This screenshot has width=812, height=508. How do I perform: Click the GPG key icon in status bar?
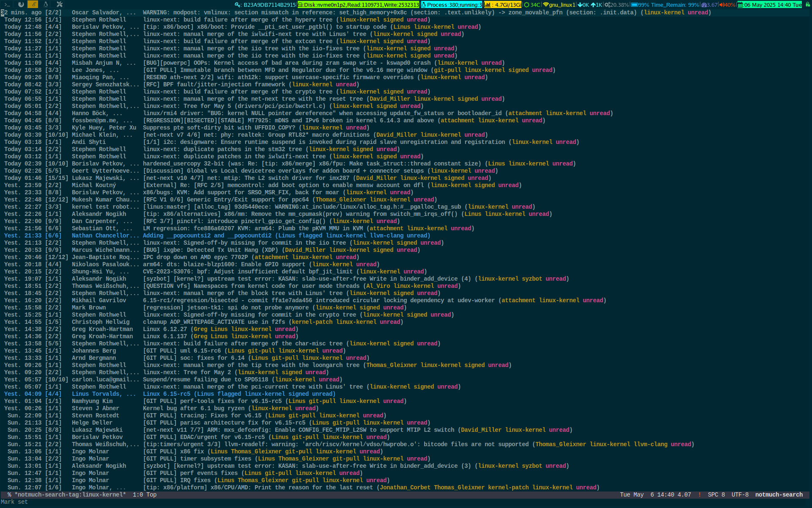click(x=238, y=5)
